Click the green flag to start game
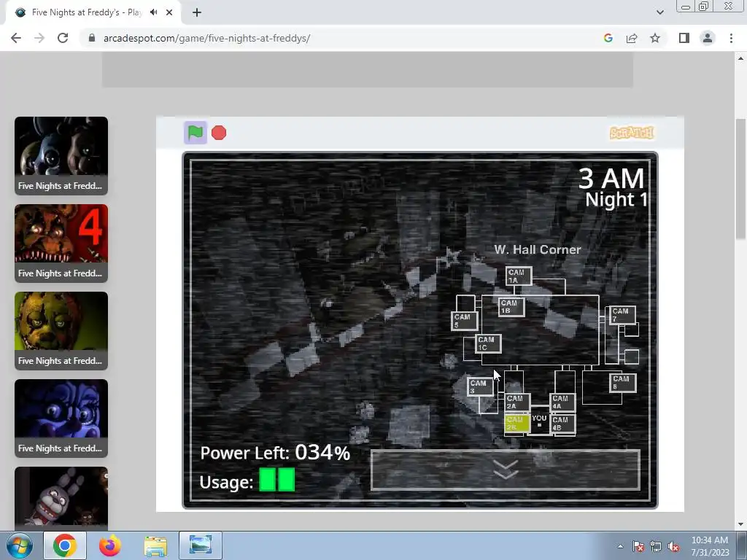 click(196, 133)
